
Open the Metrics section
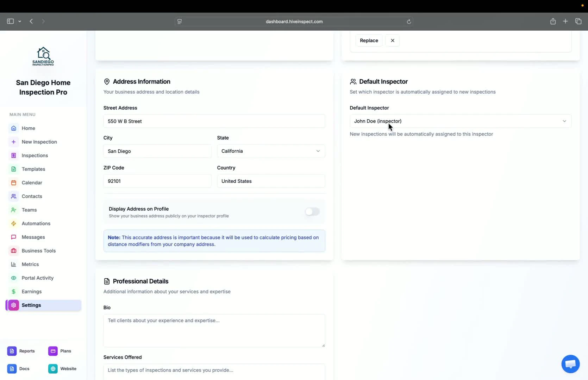coord(30,264)
